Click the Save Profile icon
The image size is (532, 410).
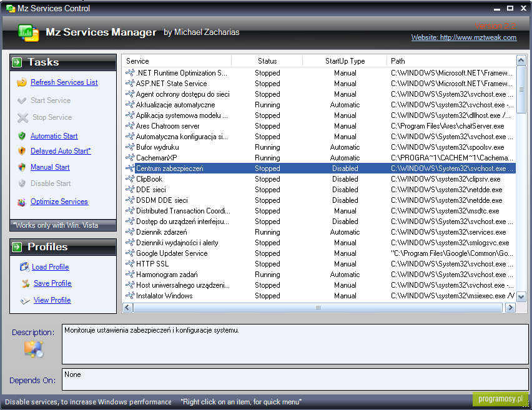[x=26, y=283]
